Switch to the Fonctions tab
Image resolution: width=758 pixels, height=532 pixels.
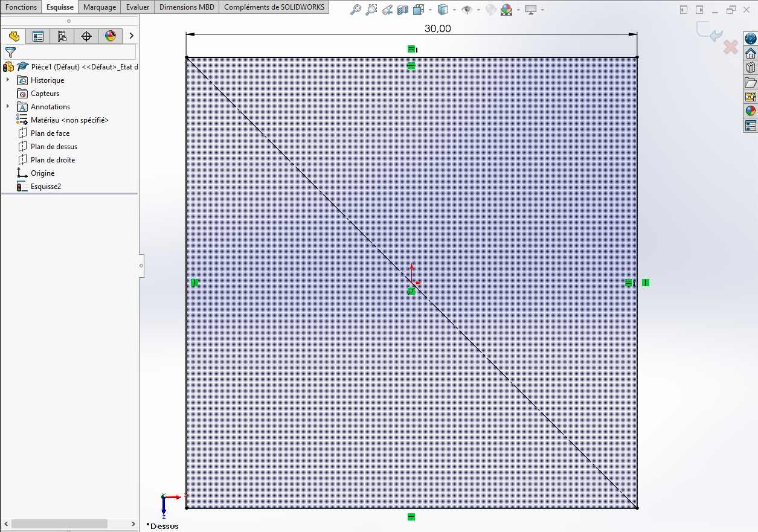click(21, 7)
